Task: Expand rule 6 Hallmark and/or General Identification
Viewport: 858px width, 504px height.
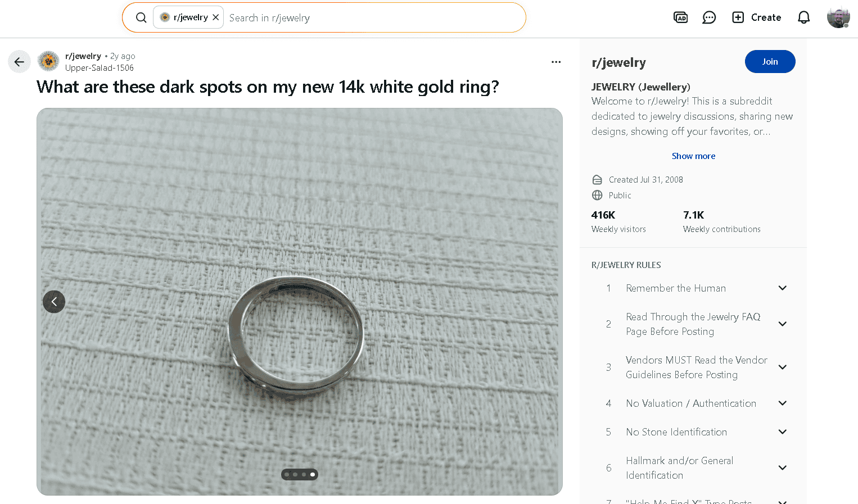Action: pyautogui.click(x=782, y=467)
